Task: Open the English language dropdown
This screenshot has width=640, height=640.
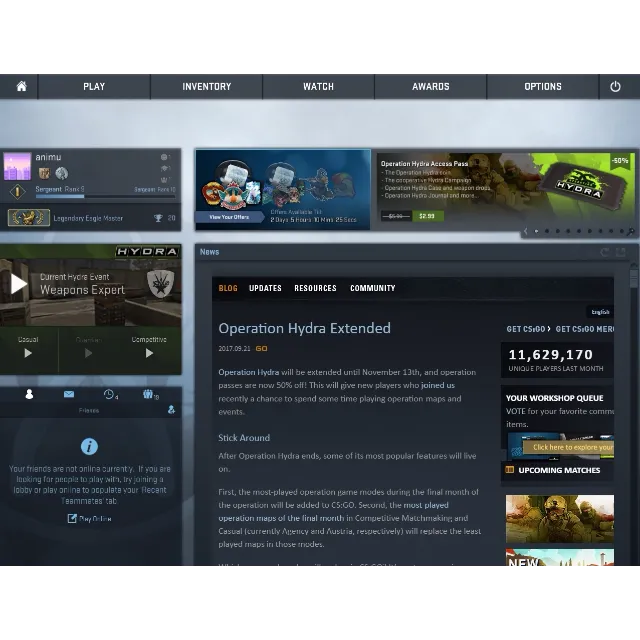Action: (600, 312)
